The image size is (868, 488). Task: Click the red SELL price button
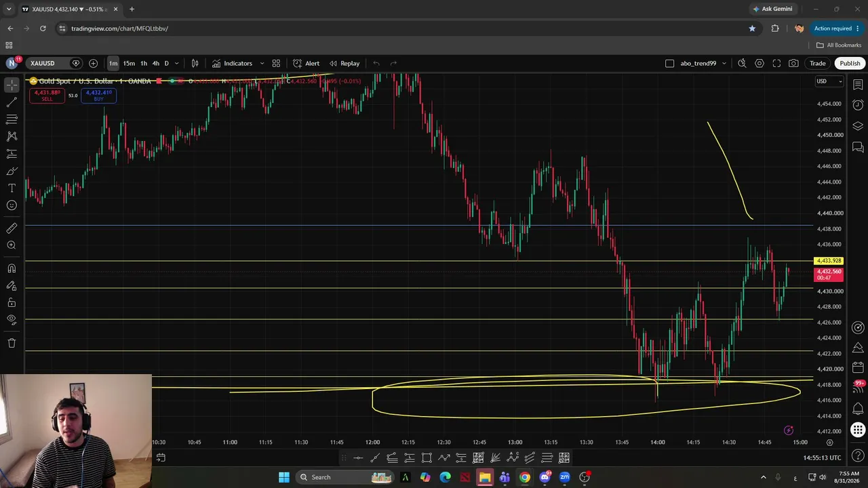(47, 96)
